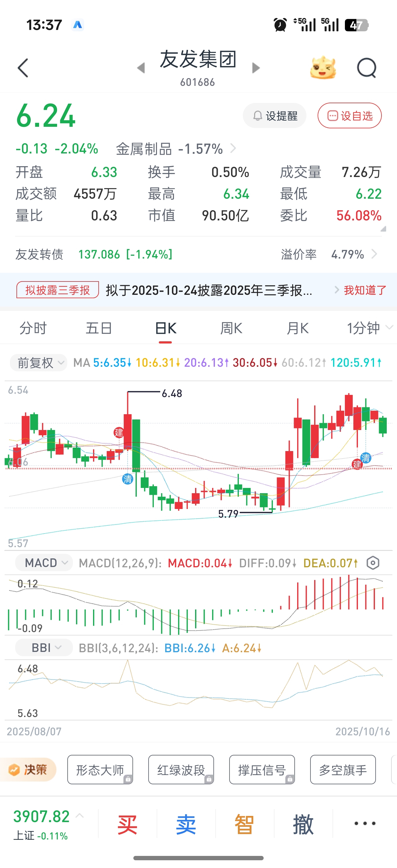397x868 pixels.
Task: Open 溢价率 4.79% chevron
Action: pyautogui.click(x=374, y=254)
